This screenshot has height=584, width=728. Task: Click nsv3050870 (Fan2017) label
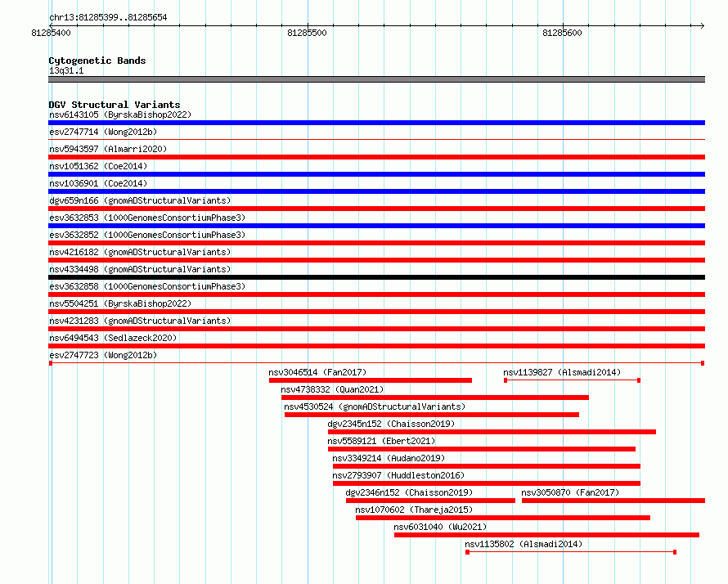(570, 492)
